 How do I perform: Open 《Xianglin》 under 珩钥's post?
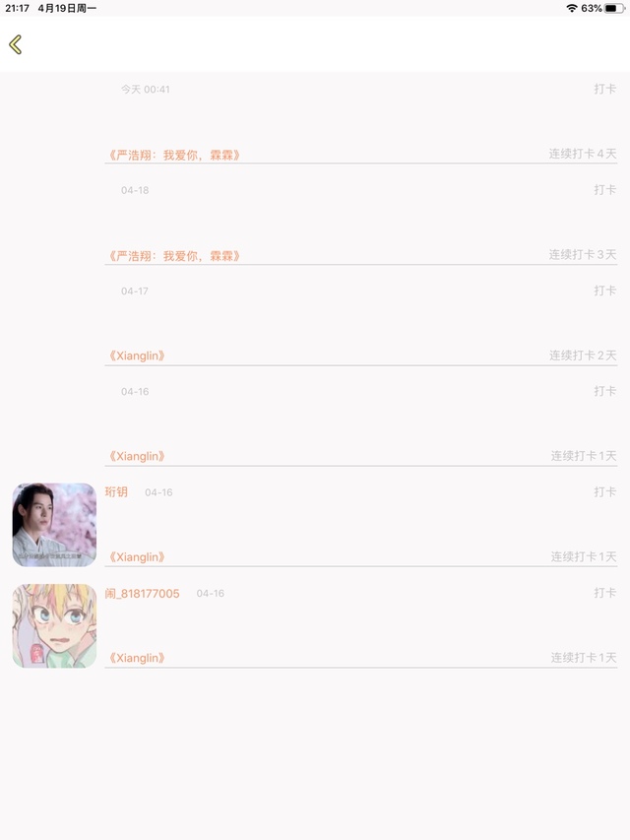136,557
